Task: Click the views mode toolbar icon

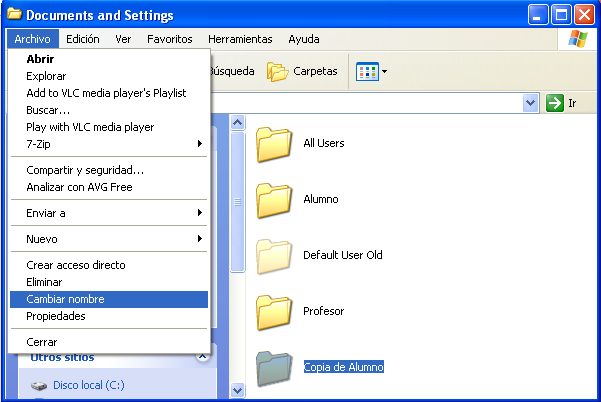Action: coord(367,72)
